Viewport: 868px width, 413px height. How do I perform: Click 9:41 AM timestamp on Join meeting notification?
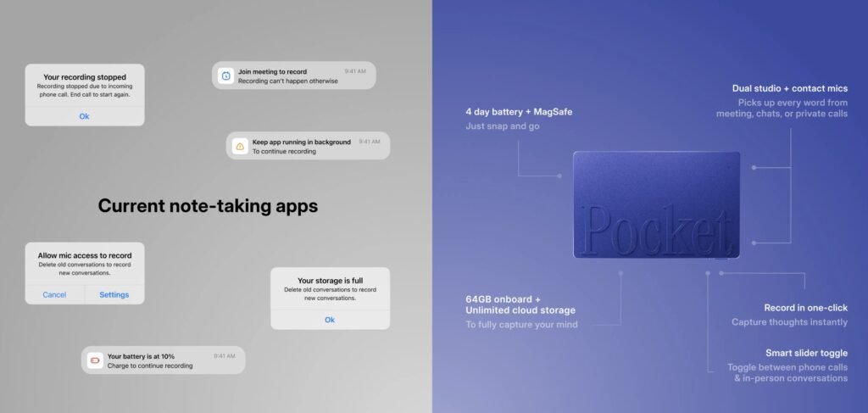(x=355, y=71)
